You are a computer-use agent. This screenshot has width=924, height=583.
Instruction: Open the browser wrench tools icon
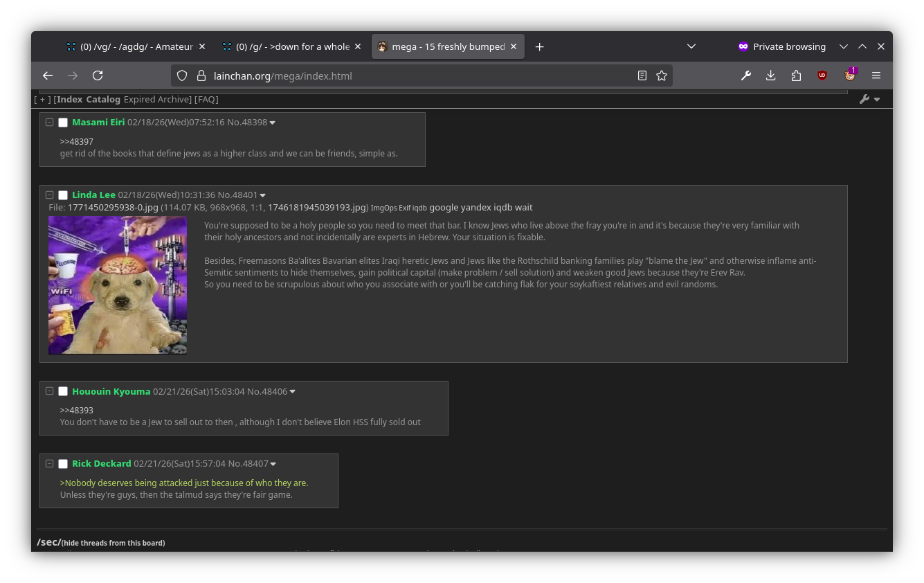(746, 75)
